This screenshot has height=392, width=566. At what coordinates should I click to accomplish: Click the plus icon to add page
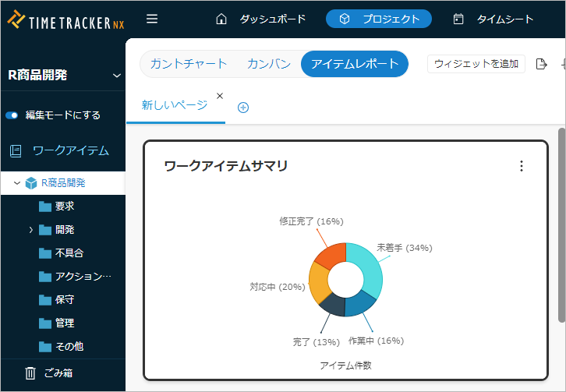242,108
